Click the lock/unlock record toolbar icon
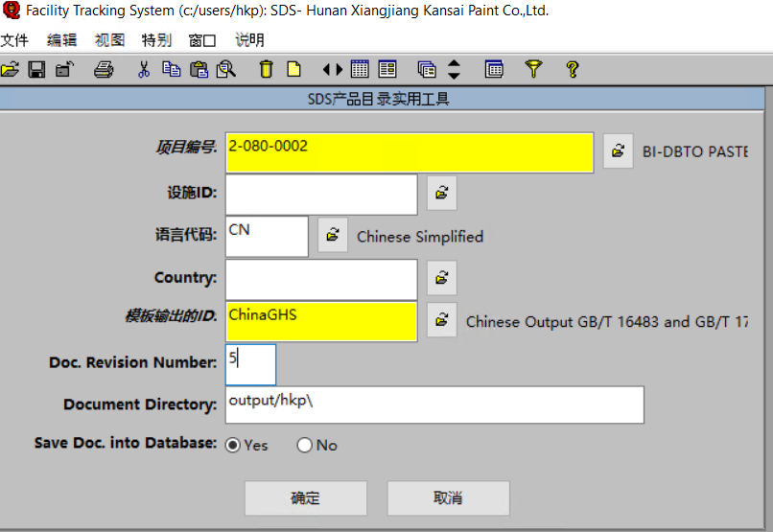773x532 pixels. tap(64, 69)
